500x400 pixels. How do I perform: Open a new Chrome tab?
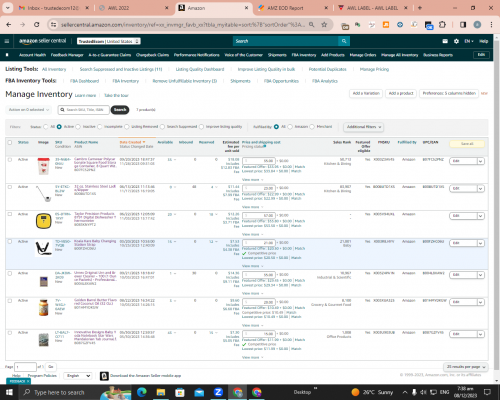tap(420, 8)
